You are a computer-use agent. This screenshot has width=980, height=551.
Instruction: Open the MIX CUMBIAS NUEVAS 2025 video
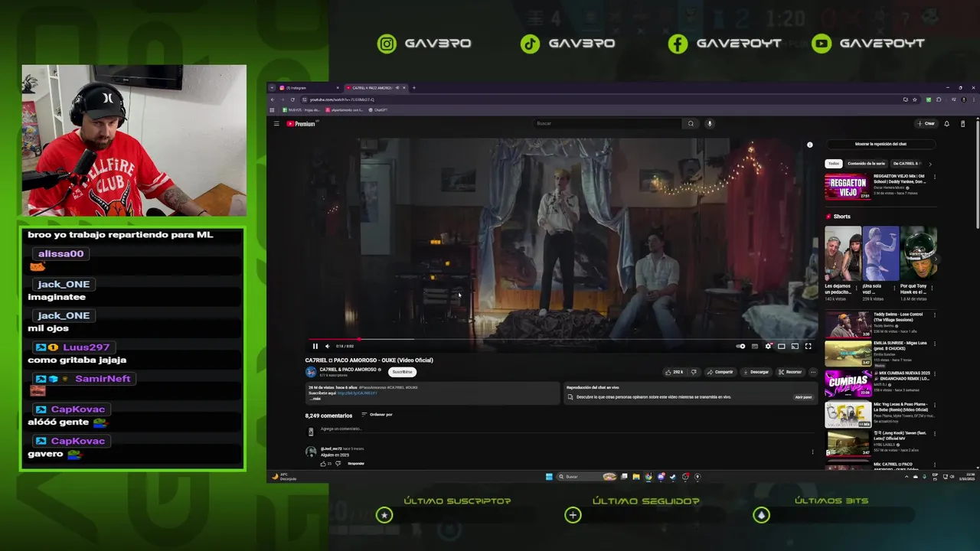click(848, 384)
